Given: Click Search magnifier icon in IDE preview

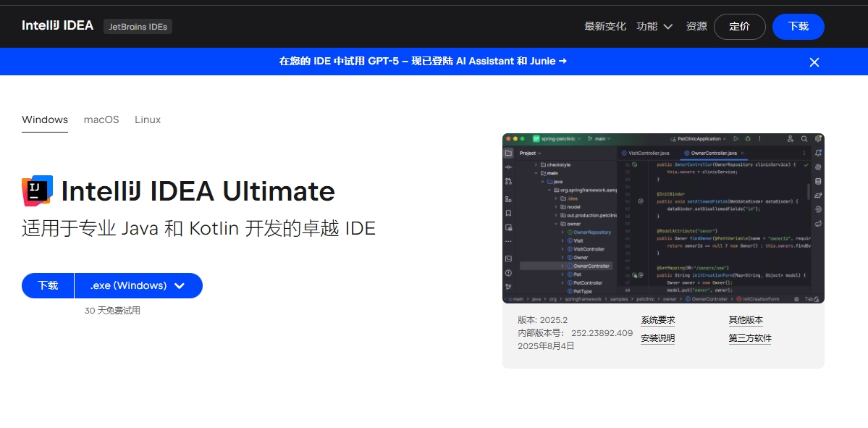Looking at the screenshot, I should 804,139.
